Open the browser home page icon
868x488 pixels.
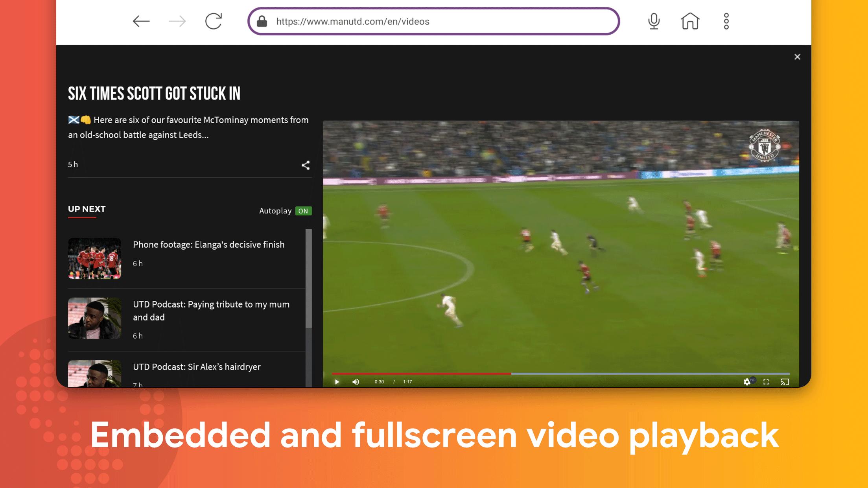coord(690,21)
